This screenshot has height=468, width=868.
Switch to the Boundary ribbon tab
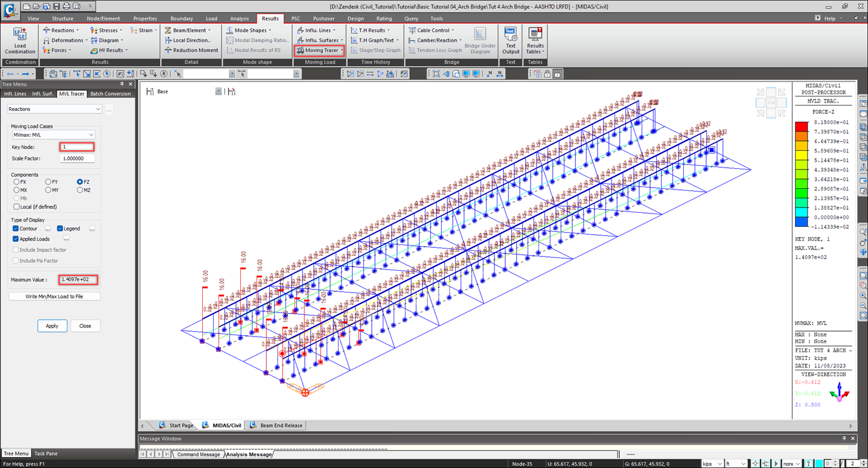182,19
